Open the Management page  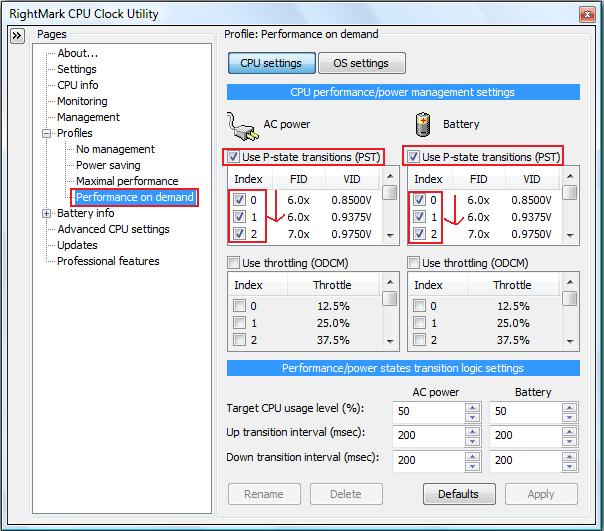pos(89,117)
